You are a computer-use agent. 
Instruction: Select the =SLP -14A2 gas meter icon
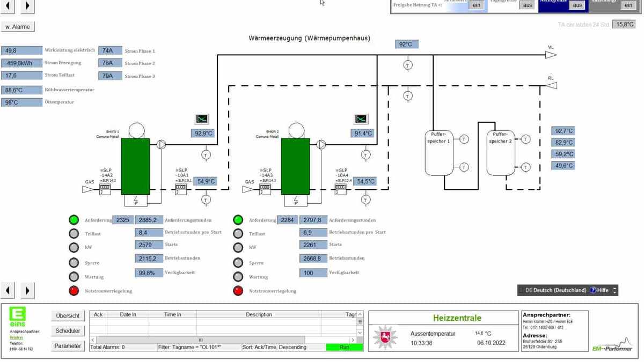point(105,189)
